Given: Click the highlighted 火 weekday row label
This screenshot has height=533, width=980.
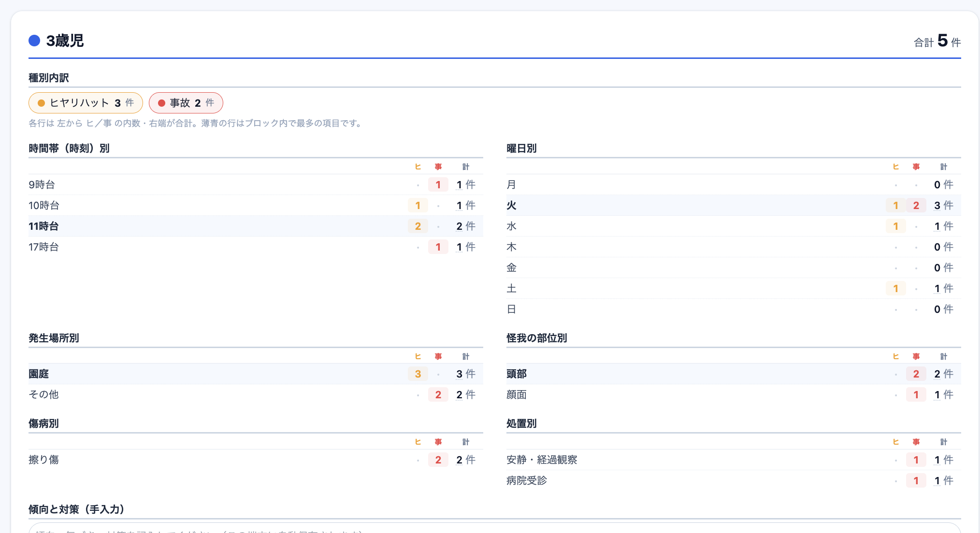Looking at the screenshot, I should point(511,205).
